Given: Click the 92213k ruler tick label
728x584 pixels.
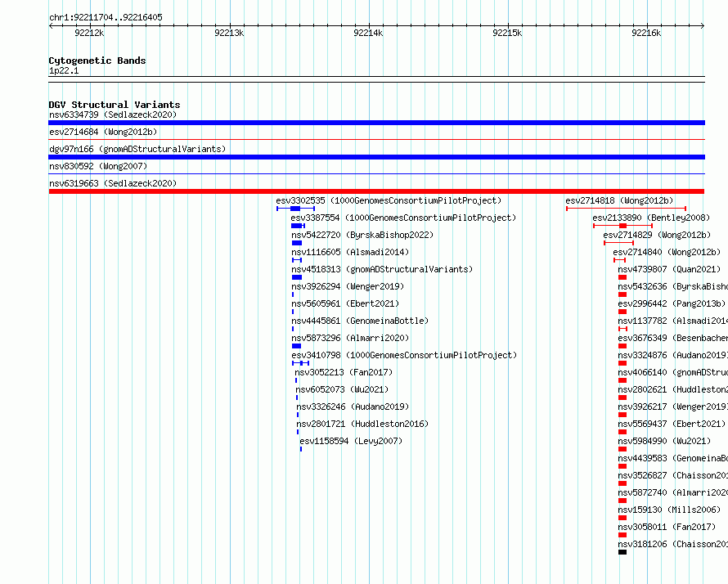Looking at the screenshot, I should click(x=229, y=33).
